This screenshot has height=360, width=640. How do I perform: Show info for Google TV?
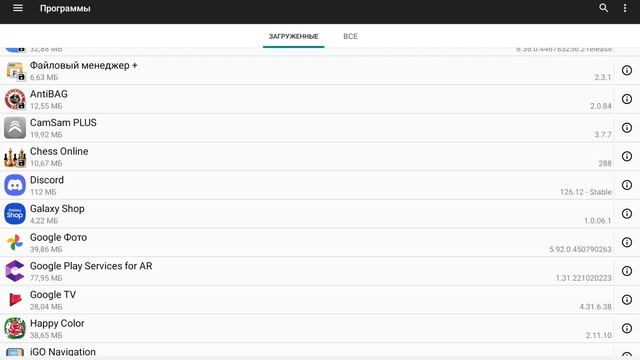tap(627, 300)
